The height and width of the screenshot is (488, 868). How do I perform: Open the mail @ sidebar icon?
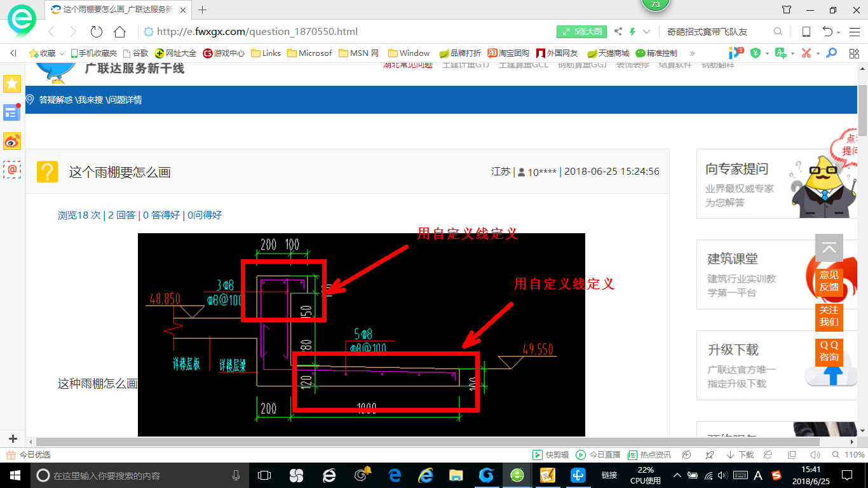pos(12,169)
